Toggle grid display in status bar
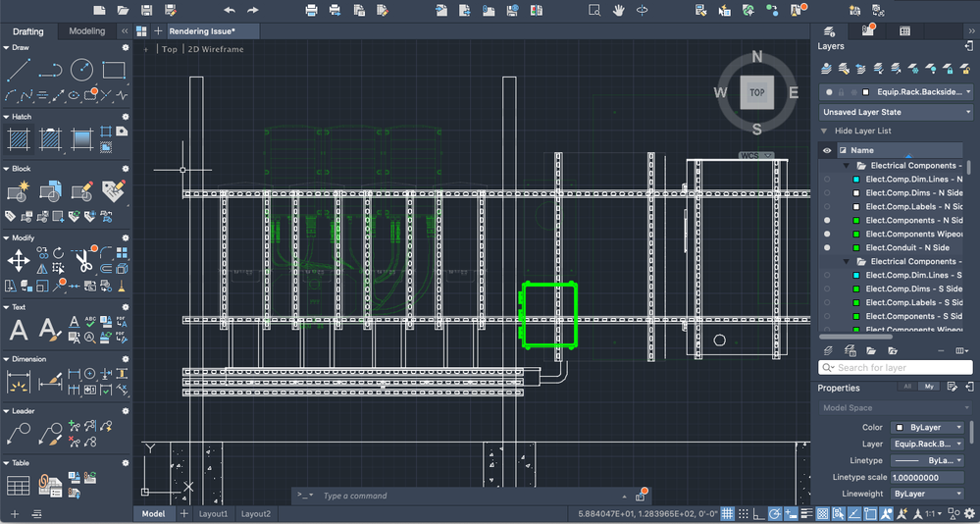The width and height of the screenshot is (980, 524). tap(728, 514)
